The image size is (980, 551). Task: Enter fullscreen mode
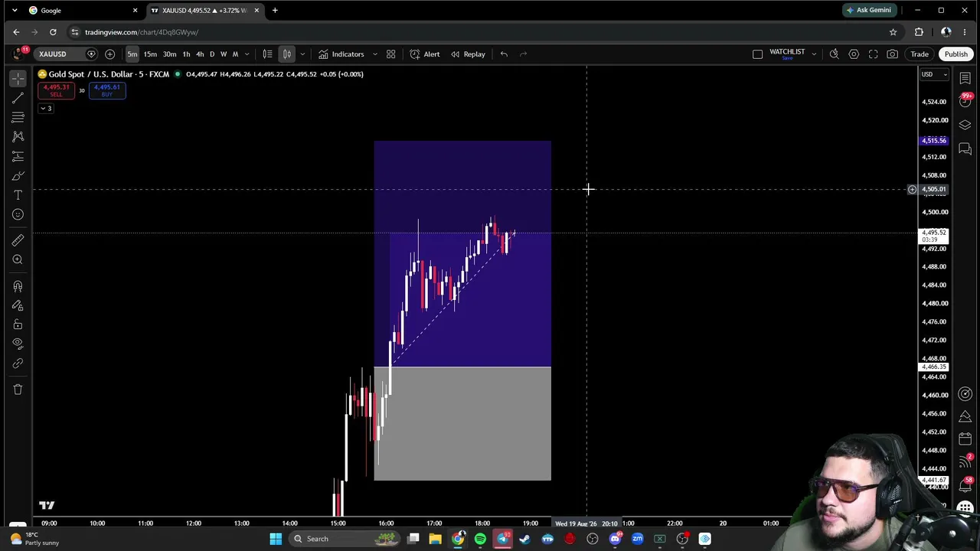click(x=873, y=54)
